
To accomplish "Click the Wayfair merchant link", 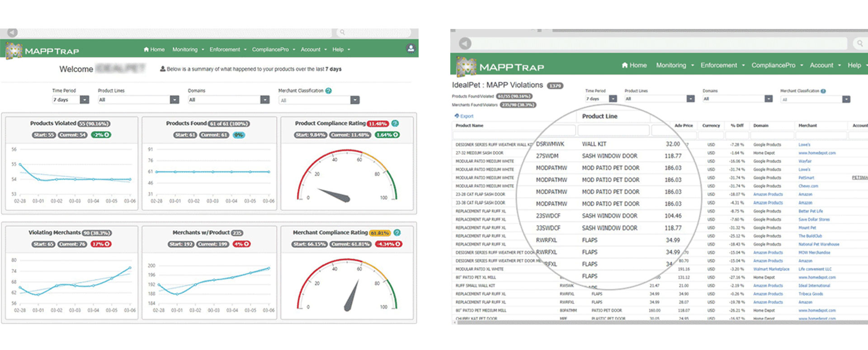I will (x=805, y=161).
